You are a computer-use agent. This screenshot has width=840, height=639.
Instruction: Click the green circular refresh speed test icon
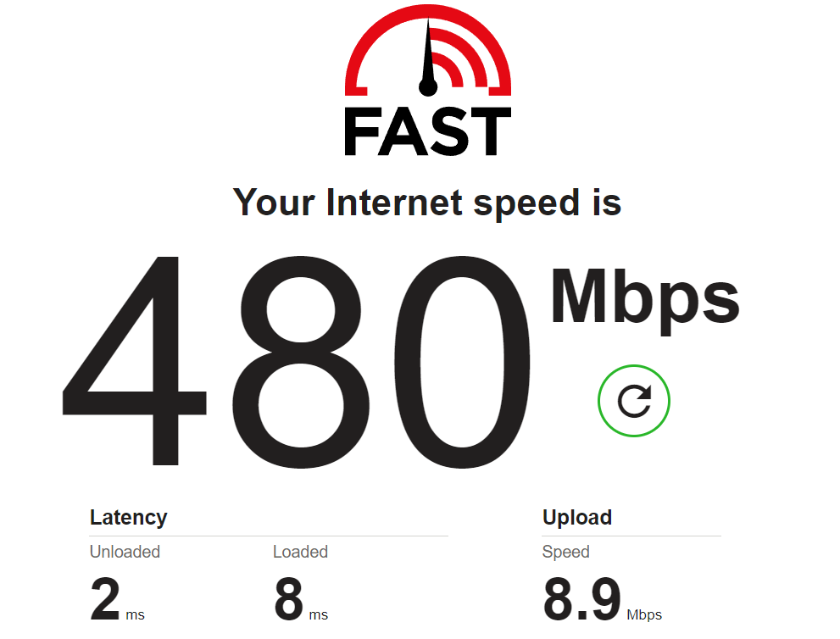(x=634, y=401)
